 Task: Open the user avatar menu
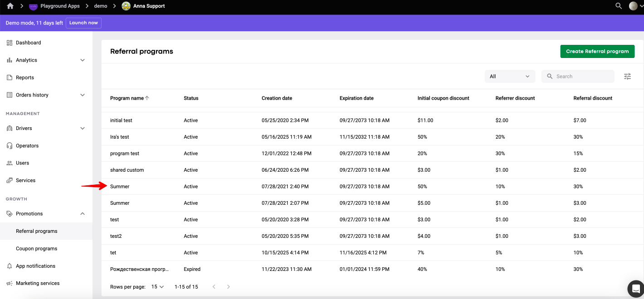(636, 6)
